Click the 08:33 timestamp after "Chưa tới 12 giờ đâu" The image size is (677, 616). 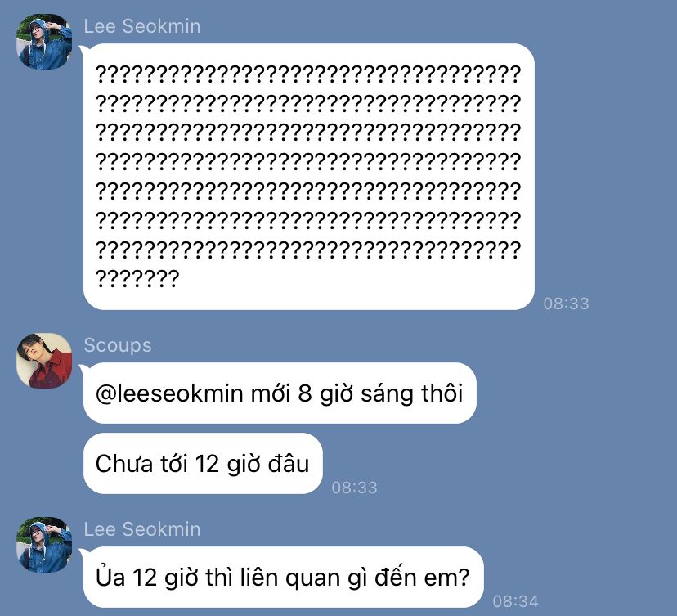[x=355, y=488]
